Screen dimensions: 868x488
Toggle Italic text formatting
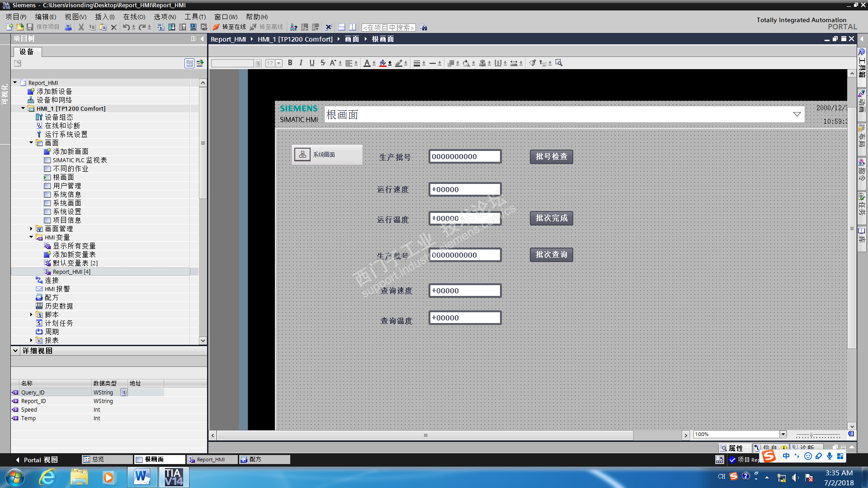click(301, 63)
